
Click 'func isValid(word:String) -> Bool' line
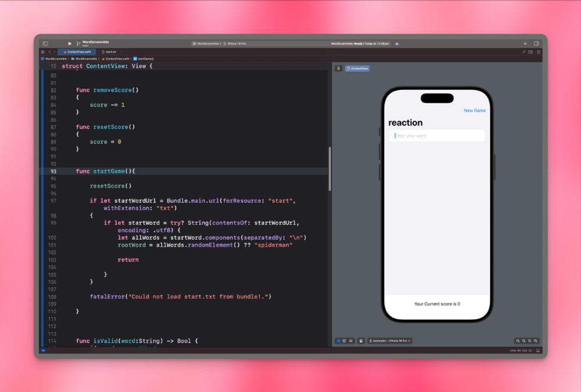pyautogui.click(x=137, y=341)
